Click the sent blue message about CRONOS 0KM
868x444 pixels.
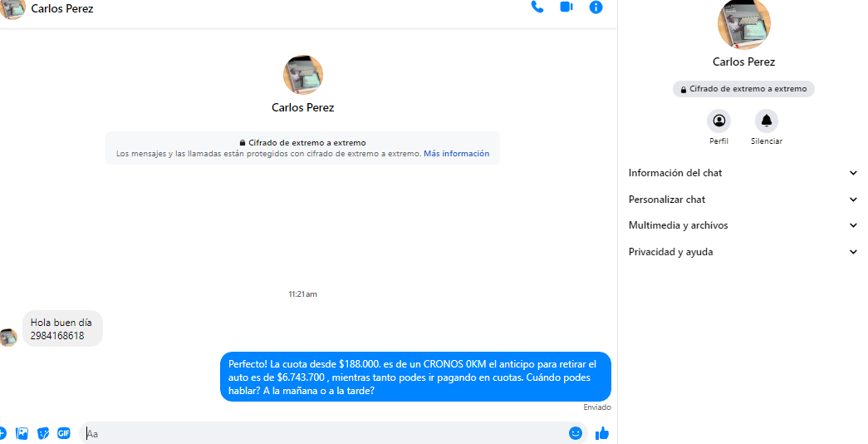pyautogui.click(x=415, y=377)
